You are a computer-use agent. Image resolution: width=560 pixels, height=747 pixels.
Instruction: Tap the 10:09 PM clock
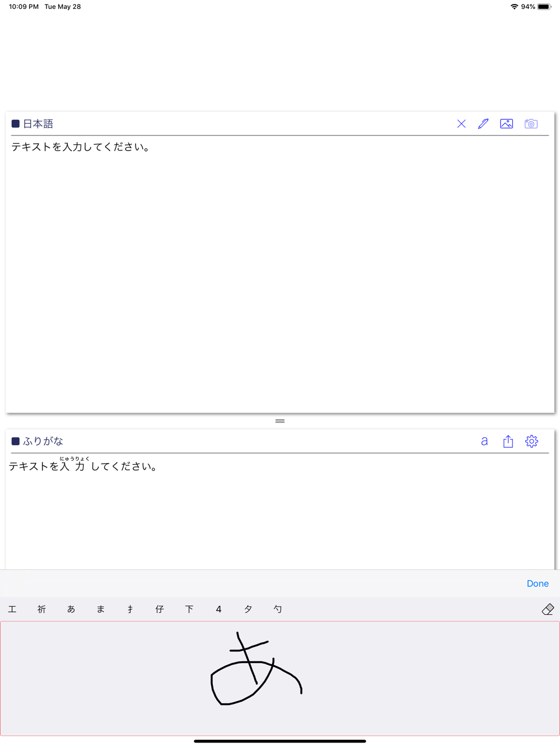tap(24, 7)
